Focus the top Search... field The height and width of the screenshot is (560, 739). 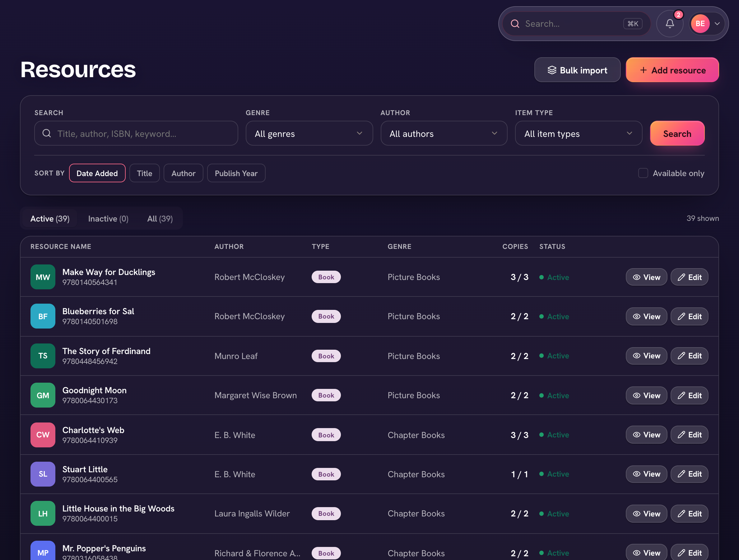576,24
